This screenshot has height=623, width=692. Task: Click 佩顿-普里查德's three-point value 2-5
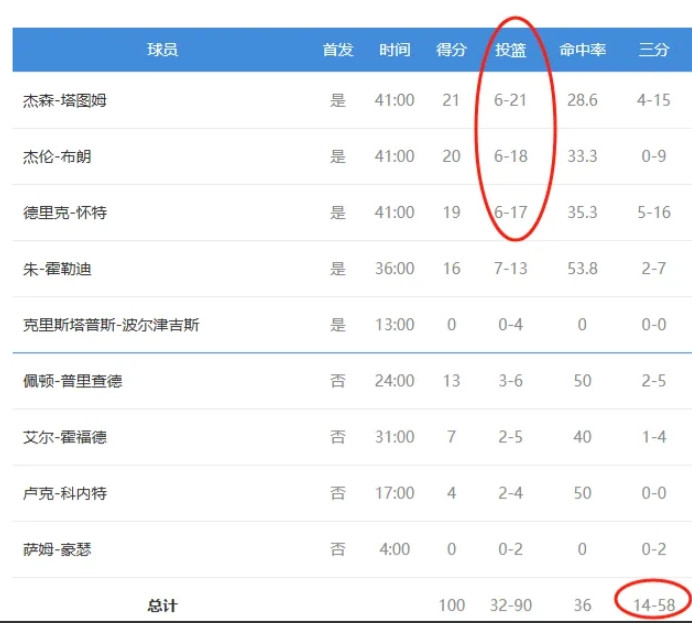654,380
